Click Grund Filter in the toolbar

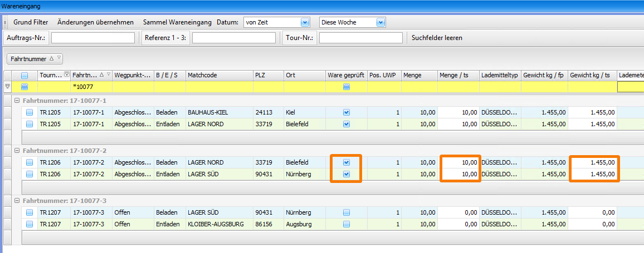pyautogui.click(x=31, y=23)
